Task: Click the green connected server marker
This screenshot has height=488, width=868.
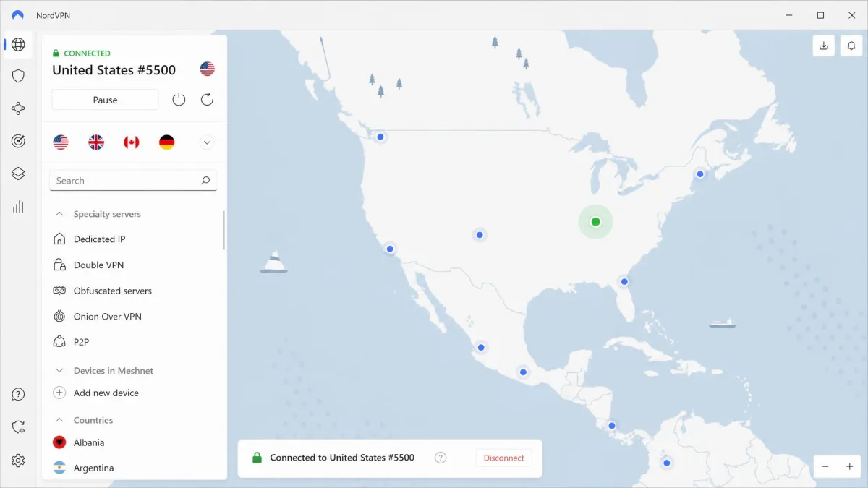Action: [x=595, y=222]
